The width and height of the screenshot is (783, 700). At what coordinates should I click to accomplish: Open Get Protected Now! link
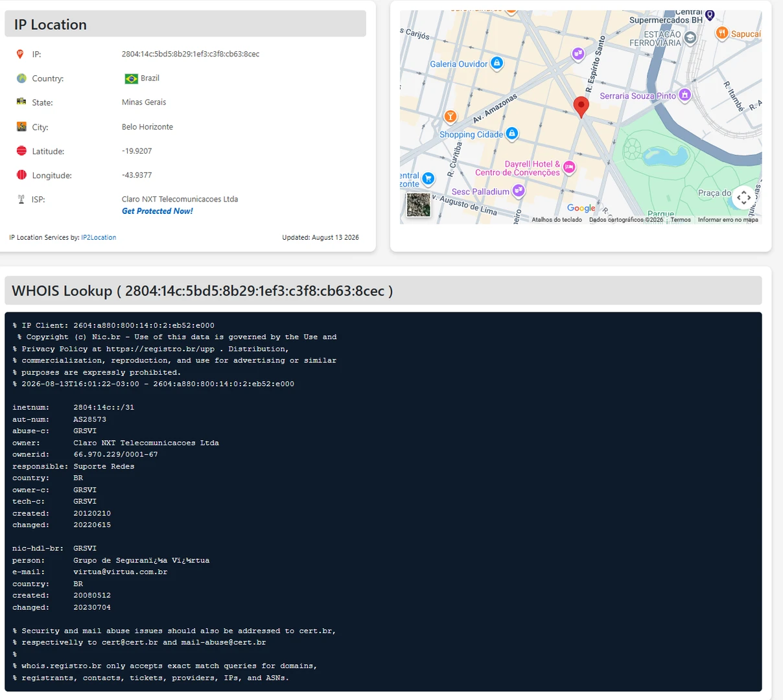[158, 211]
